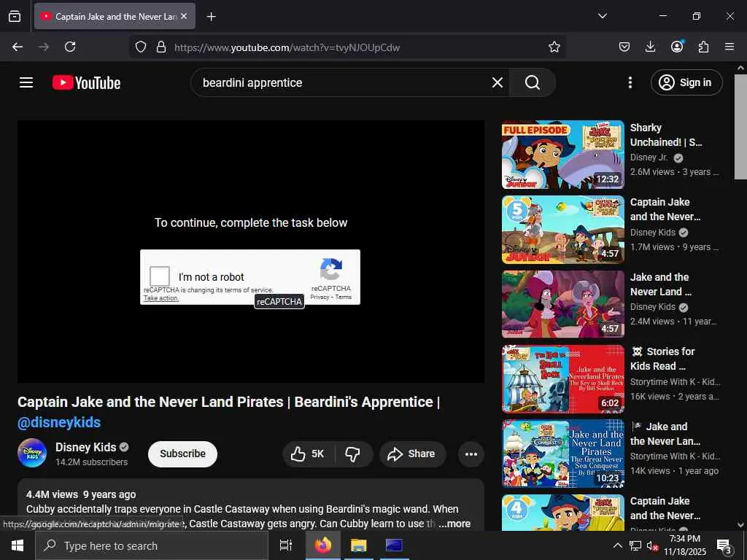The width and height of the screenshot is (747, 560).
Task: Open Save to Pocket icon
Action: (624, 47)
